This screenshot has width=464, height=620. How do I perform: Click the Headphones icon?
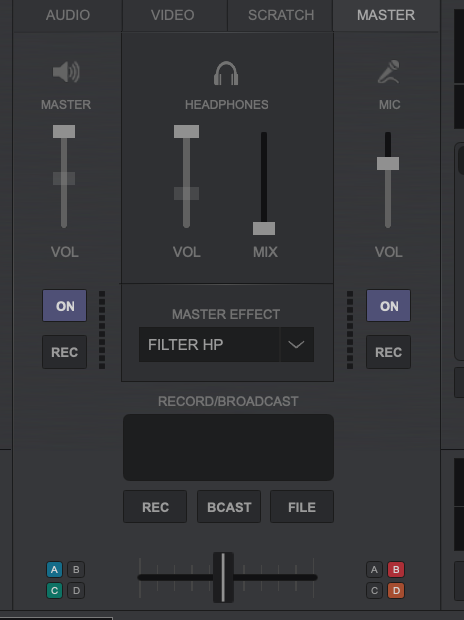pyautogui.click(x=226, y=73)
